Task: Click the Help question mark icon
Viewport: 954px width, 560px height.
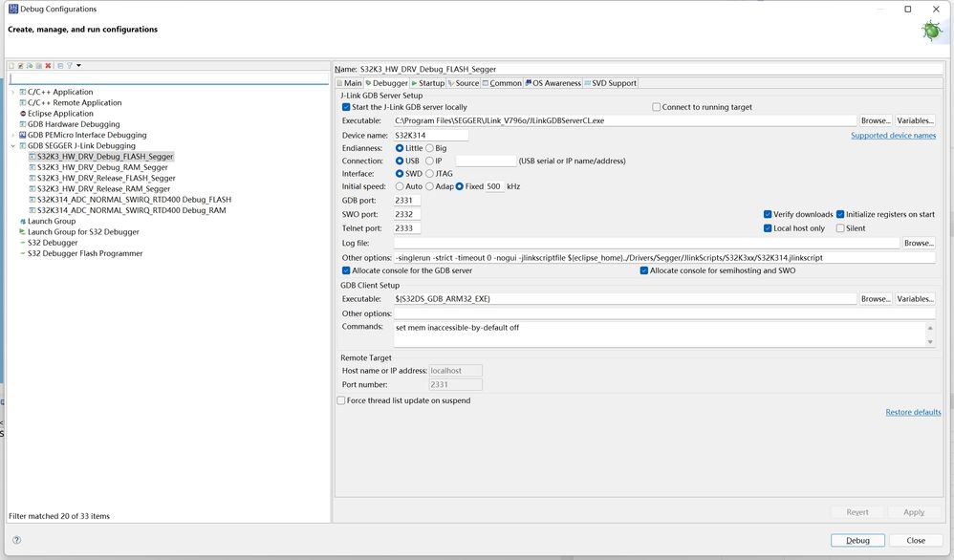Action: click(16, 540)
